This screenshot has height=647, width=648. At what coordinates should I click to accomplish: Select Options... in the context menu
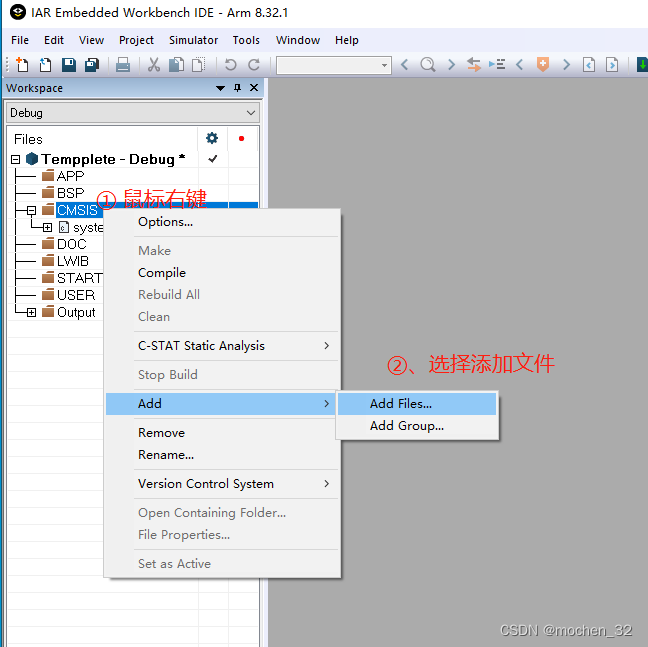click(x=223, y=222)
